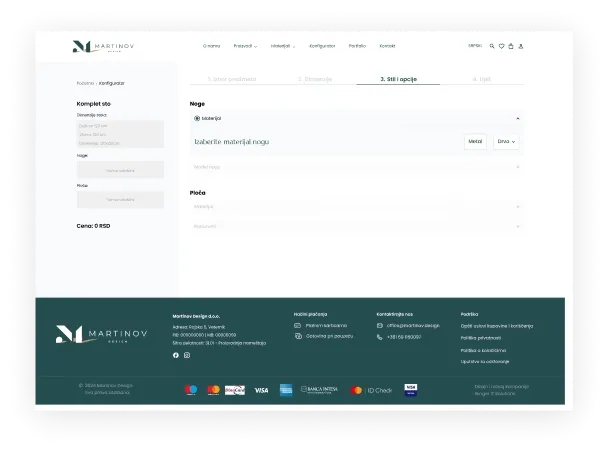Click the Ploča selection box in sidebar
The width and height of the screenshot is (609, 451).
[x=120, y=200]
